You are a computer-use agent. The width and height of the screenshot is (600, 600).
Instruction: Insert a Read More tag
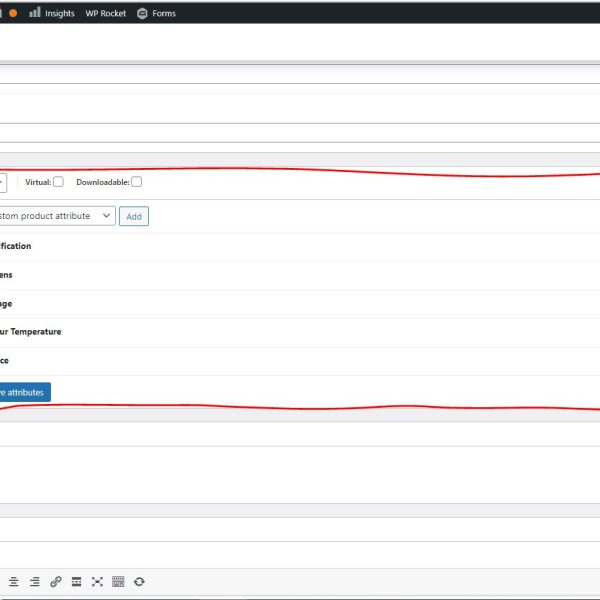pyautogui.click(x=77, y=581)
